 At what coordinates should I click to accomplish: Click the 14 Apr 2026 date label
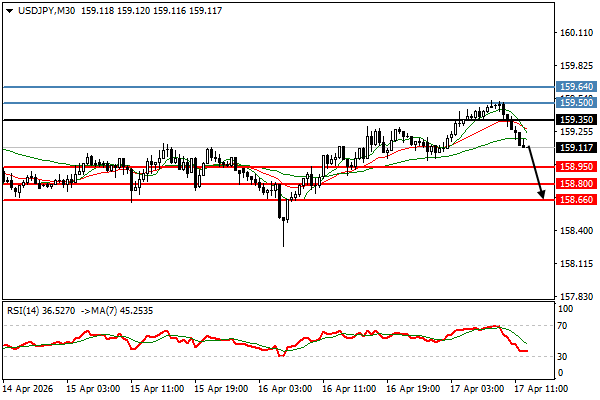pyautogui.click(x=27, y=386)
